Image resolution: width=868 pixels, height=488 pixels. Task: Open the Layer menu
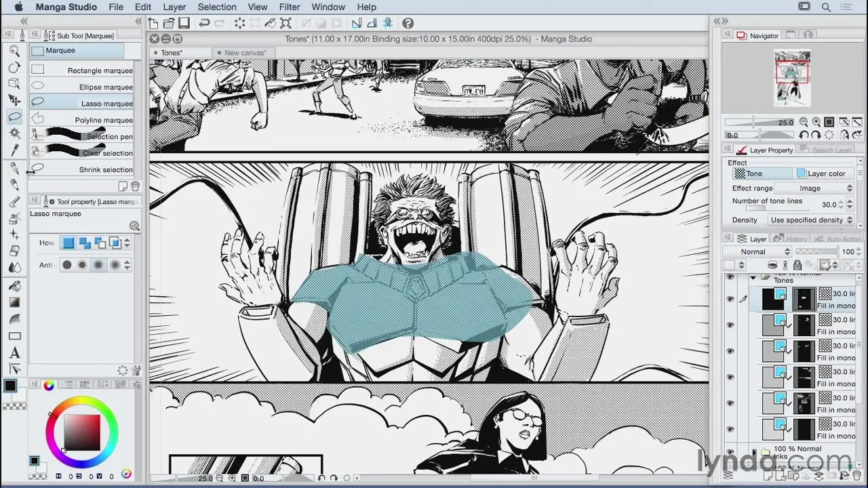(x=174, y=7)
